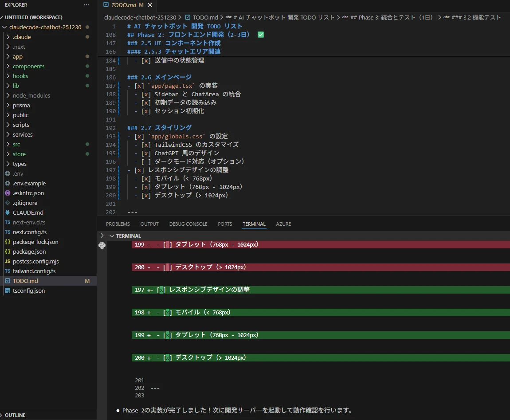Viewport: 510px width, 420px height.
Task: Open the Explorer more actions menu
Action: pyautogui.click(x=87, y=5)
